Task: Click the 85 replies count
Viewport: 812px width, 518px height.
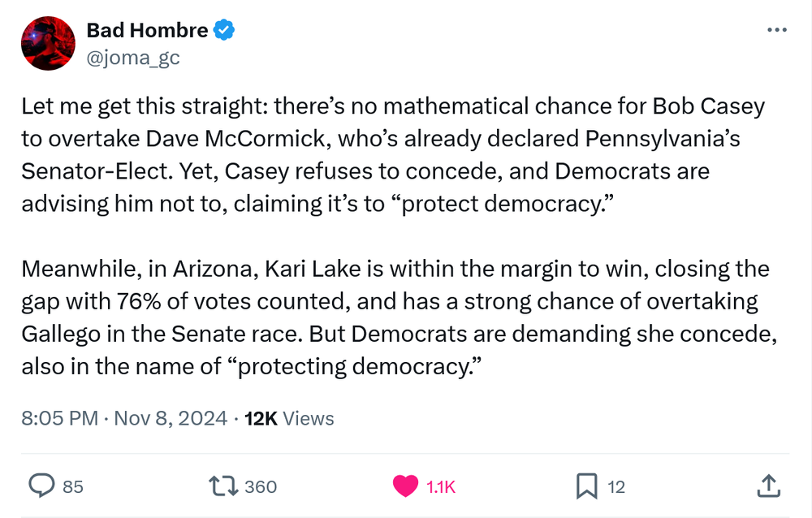Action: pyautogui.click(x=73, y=486)
